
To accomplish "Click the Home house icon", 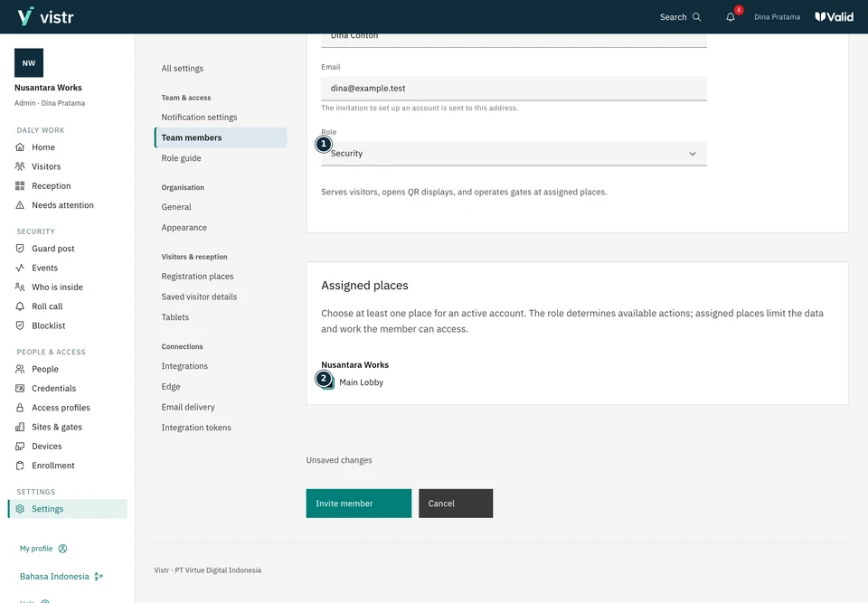I will [20, 147].
